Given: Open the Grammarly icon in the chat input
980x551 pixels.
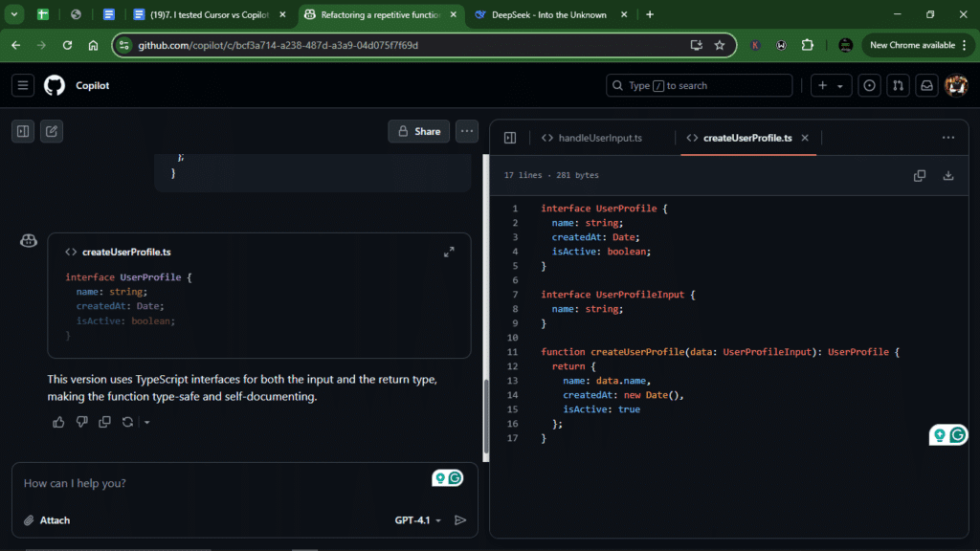Looking at the screenshot, I should tap(455, 477).
